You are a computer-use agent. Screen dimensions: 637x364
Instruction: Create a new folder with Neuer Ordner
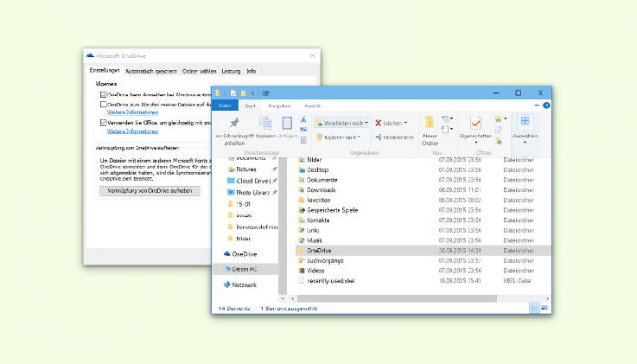pyautogui.click(x=430, y=131)
